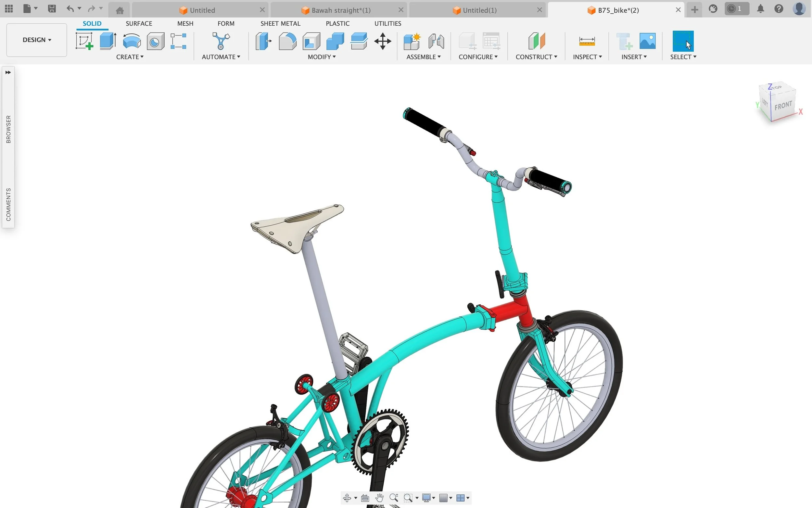Click the FRONT face of the ViewCube
The height and width of the screenshot is (508, 812).
[783, 106]
